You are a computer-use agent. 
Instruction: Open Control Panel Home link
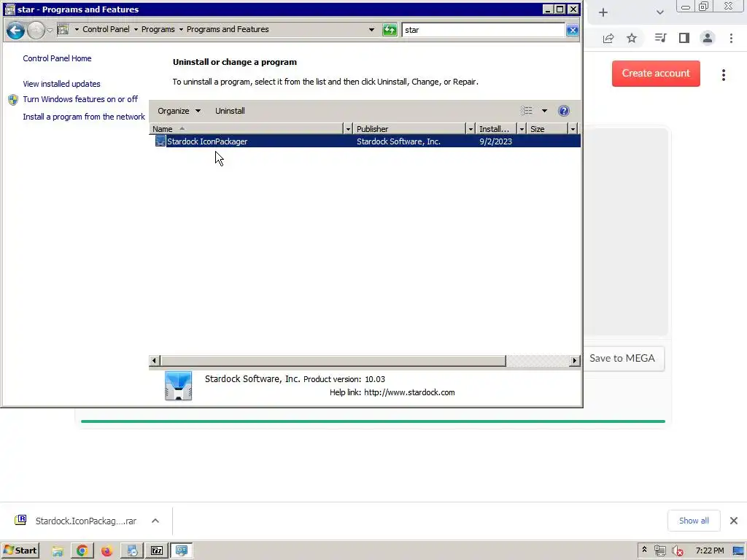pos(57,58)
